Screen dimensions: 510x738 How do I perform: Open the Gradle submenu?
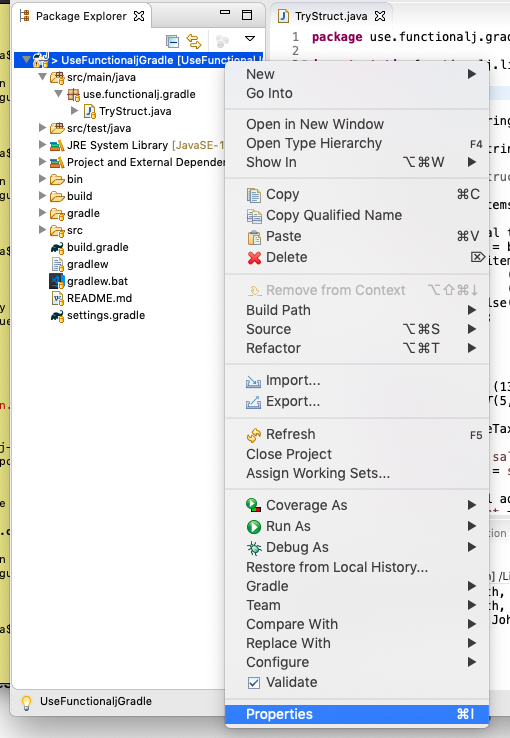pyautogui.click(x=357, y=586)
